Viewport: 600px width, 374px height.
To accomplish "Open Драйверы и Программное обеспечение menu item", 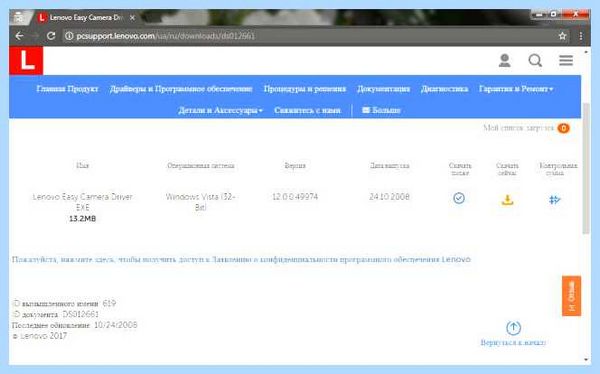I will [181, 89].
